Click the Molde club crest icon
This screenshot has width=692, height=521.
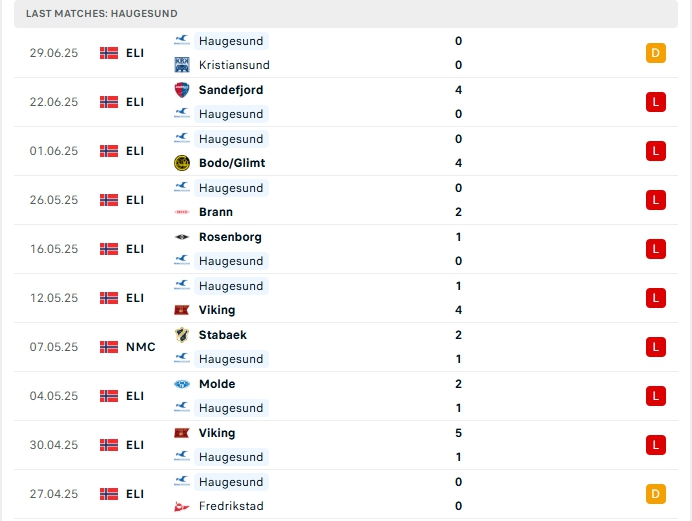pos(182,384)
